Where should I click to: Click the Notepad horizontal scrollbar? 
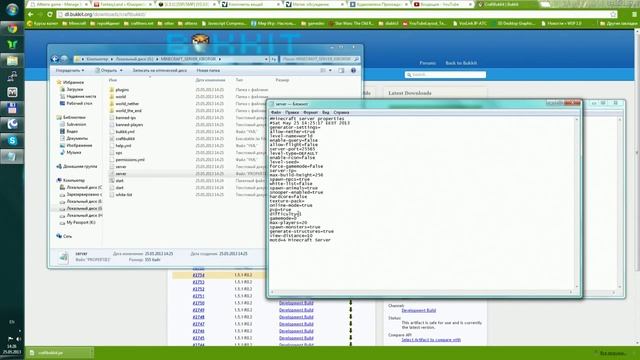tap(421, 292)
